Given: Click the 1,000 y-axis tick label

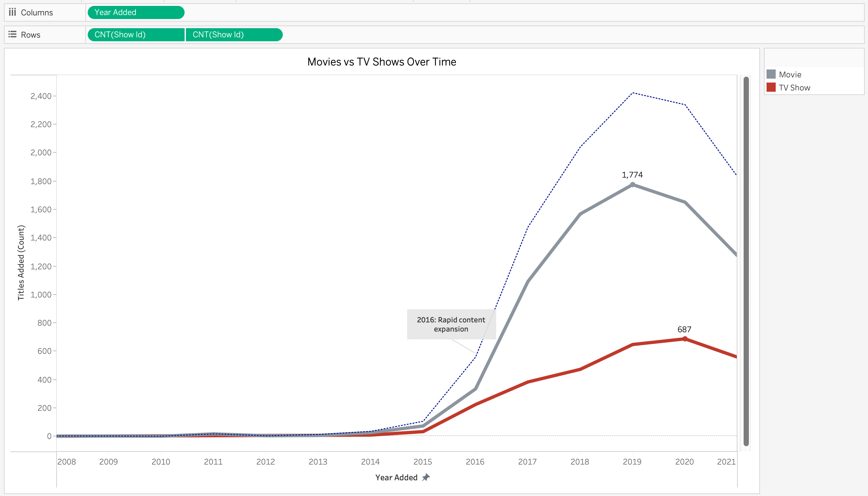Looking at the screenshot, I should click(x=41, y=295).
